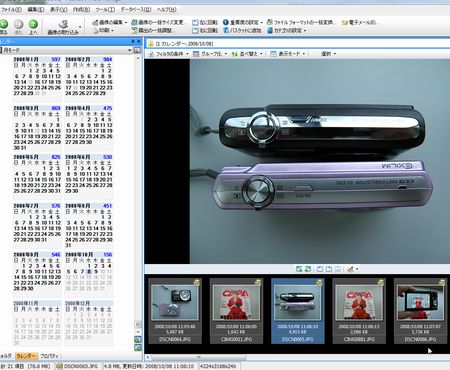Open フィルタの条件 filter dropdown
Image resolution: width=450 pixels, height=370 pixels.
169,54
